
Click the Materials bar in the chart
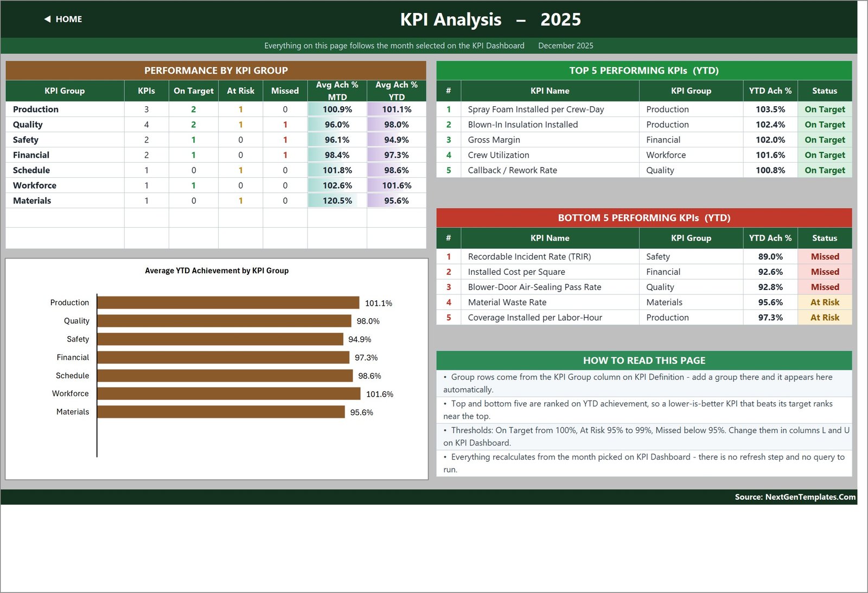tap(221, 412)
